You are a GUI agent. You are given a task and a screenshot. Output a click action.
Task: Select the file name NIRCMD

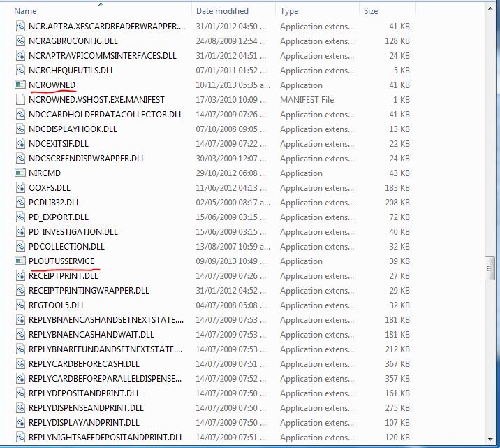[45, 173]
